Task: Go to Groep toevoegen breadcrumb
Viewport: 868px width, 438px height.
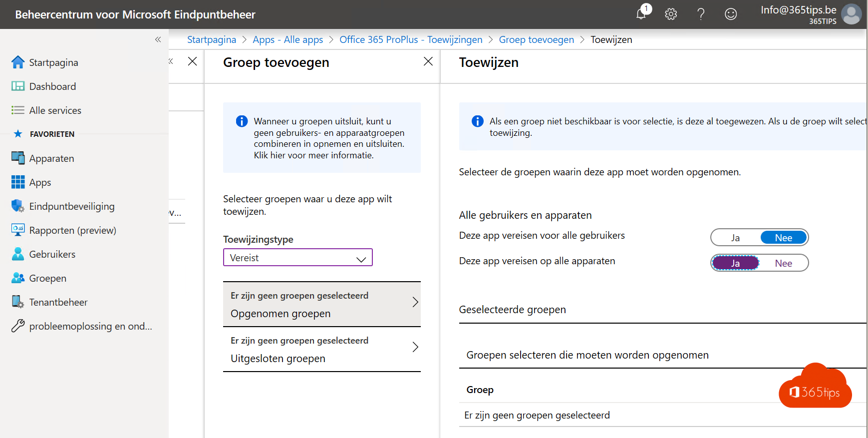Action: pyautogui.click(x=537, y=39)
